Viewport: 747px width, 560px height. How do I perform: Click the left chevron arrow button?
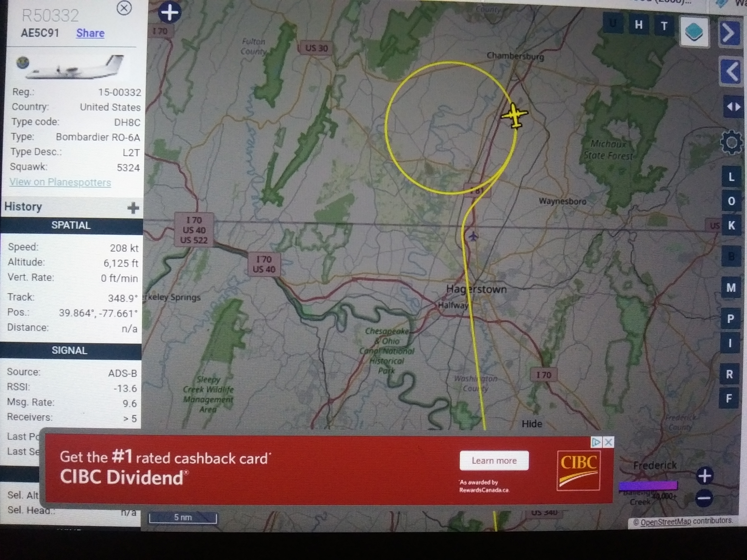(x=731, y=71)
